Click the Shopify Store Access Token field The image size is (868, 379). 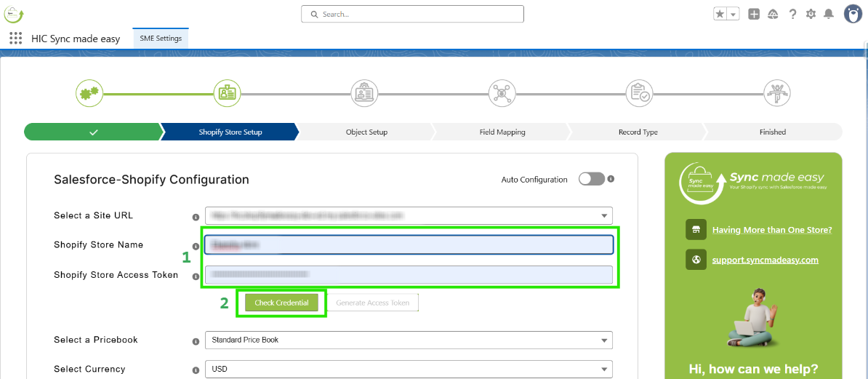[409, 274]
